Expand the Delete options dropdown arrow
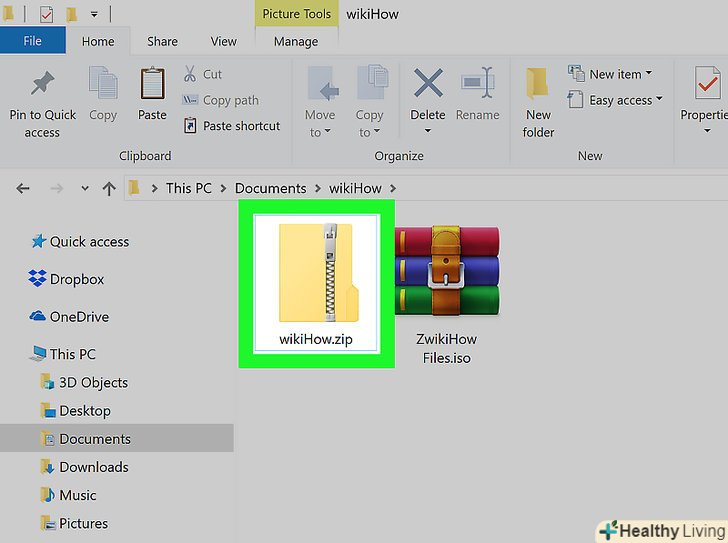 click(x=428, y=131)
